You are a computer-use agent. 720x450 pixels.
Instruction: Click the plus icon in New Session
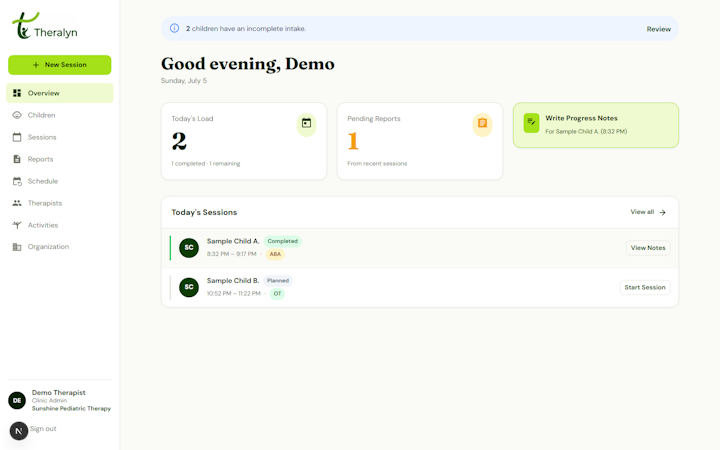click(36, 65)
